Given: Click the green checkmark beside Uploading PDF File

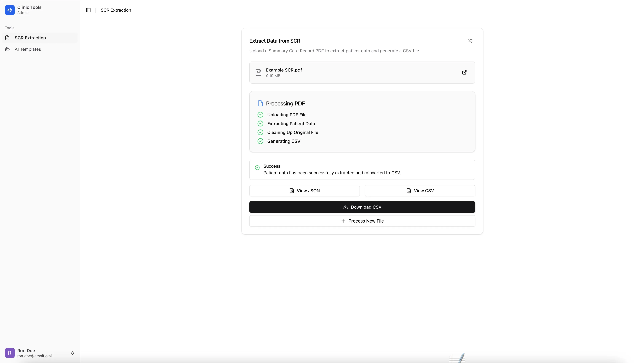Looking at the screenshot, I should [260, 115].
